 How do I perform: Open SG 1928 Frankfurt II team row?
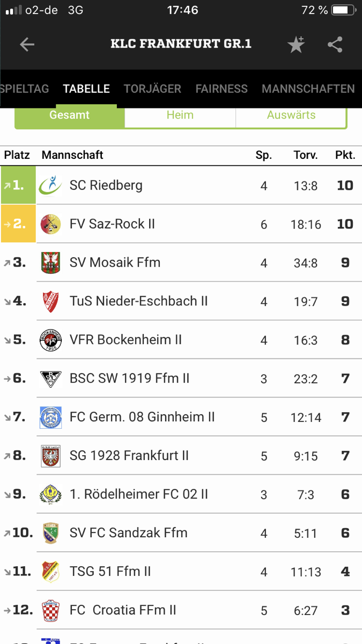(x=129, y=456)
